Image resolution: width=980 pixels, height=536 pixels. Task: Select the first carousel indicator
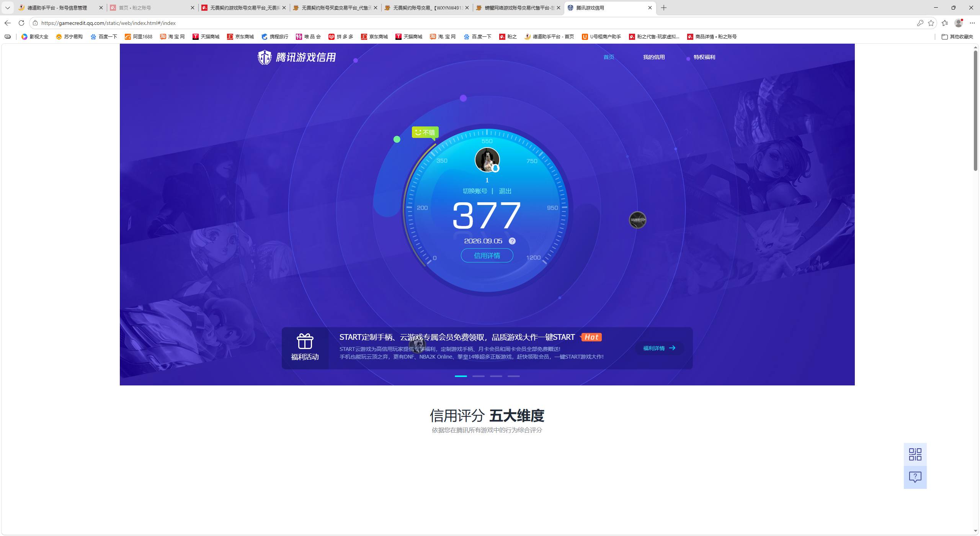click(x=461, y=376)
